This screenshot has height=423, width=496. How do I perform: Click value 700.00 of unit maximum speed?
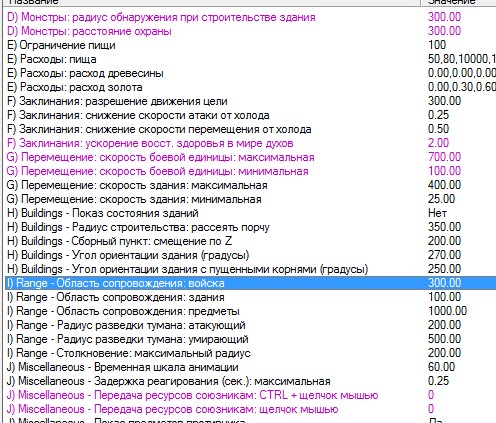pos(445,157)
